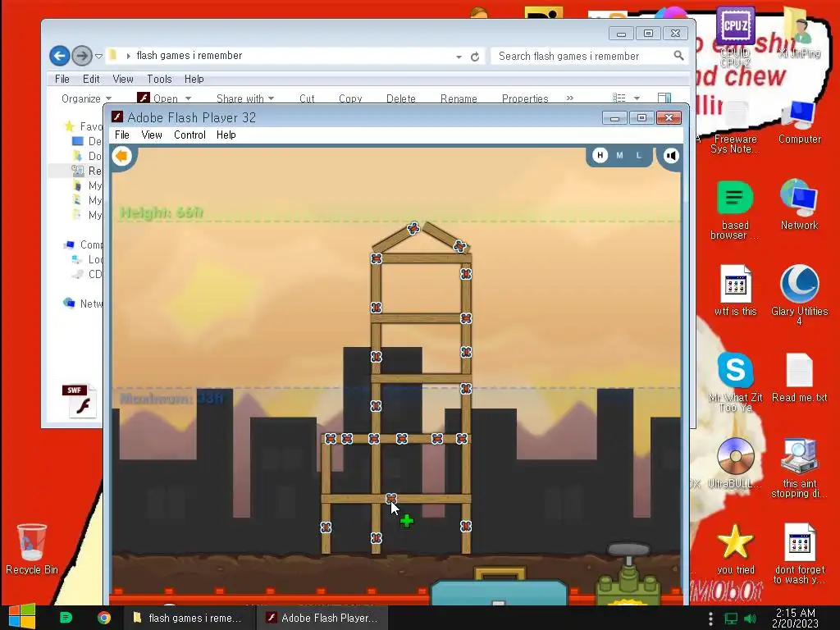The height and width of the screenshot is (630, 840).
Task: Open the dont forget to wash desktop icon
Action: (x=799, y=554)
